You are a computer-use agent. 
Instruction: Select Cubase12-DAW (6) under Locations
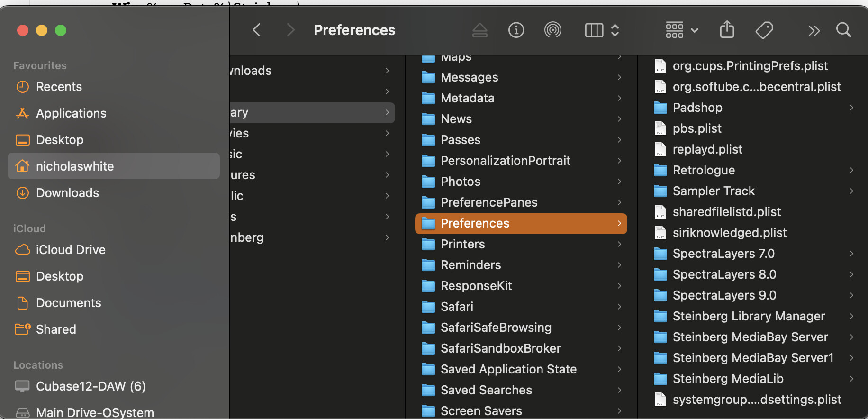[x=90, y=386]
